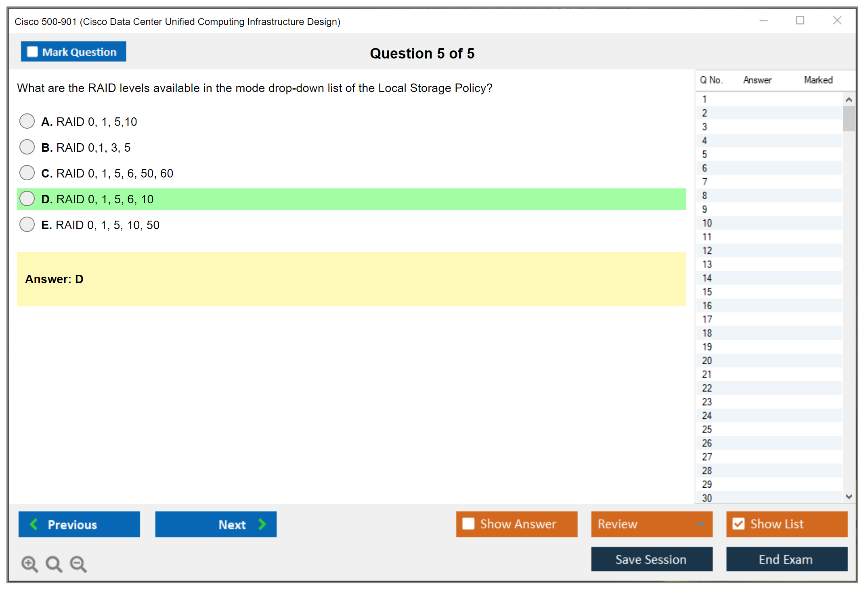Select option A RAID 0, 1, 5, 10
This screenshot has height=593, width=868.
coord(27,121)
